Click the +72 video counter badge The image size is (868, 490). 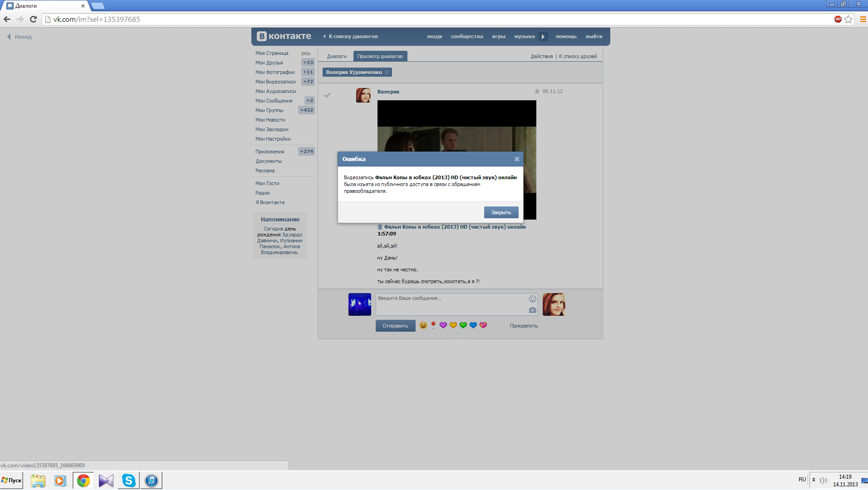pyautogui.click(x=308, y=82)
